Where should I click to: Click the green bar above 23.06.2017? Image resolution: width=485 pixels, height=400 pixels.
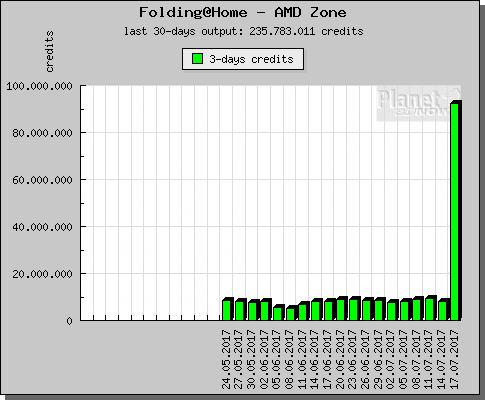click(353, 310)
